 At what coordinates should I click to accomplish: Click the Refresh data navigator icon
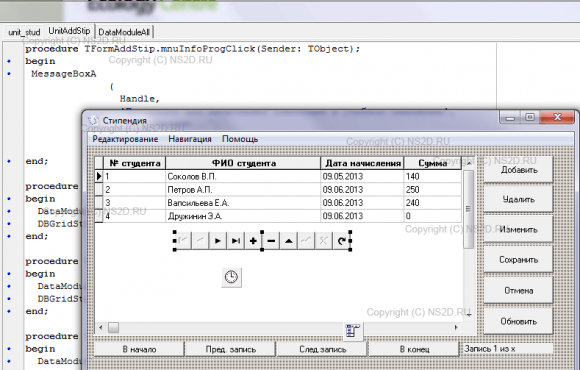click(x=342, y=241)
